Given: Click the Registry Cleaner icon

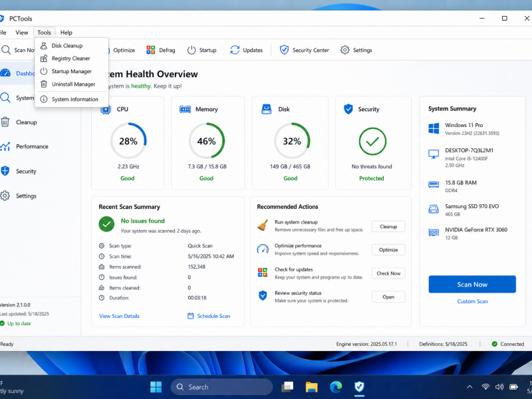Looking at the screenshot, I should 44,59.
